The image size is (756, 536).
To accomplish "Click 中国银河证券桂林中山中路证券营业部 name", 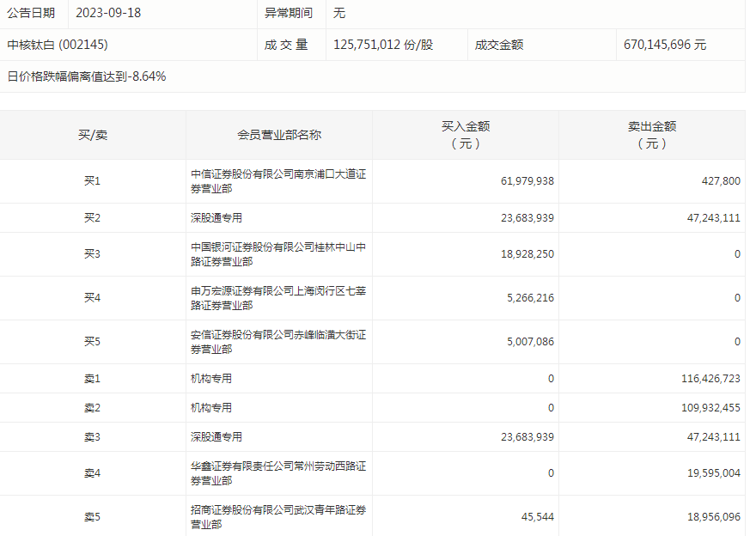I will pyautogui.click(x=278, y=254).
